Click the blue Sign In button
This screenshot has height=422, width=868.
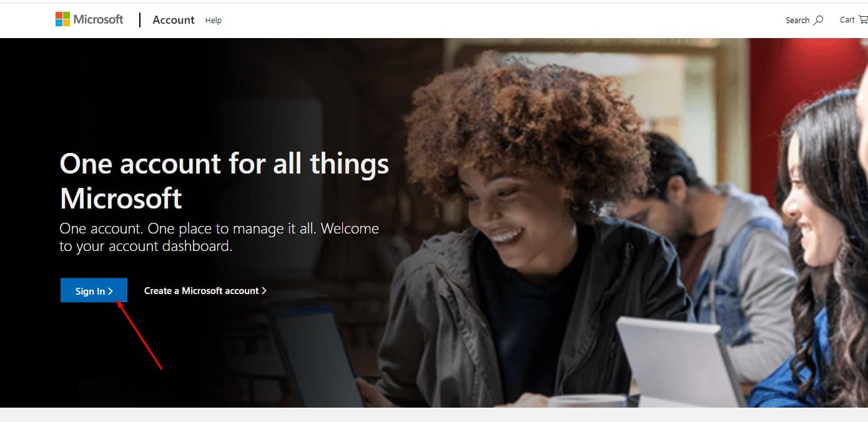pyautogui.click(x=94, y=290)
